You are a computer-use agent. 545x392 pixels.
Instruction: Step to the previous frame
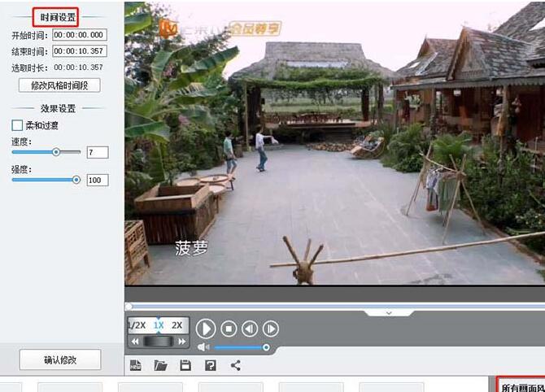point(250,329)
